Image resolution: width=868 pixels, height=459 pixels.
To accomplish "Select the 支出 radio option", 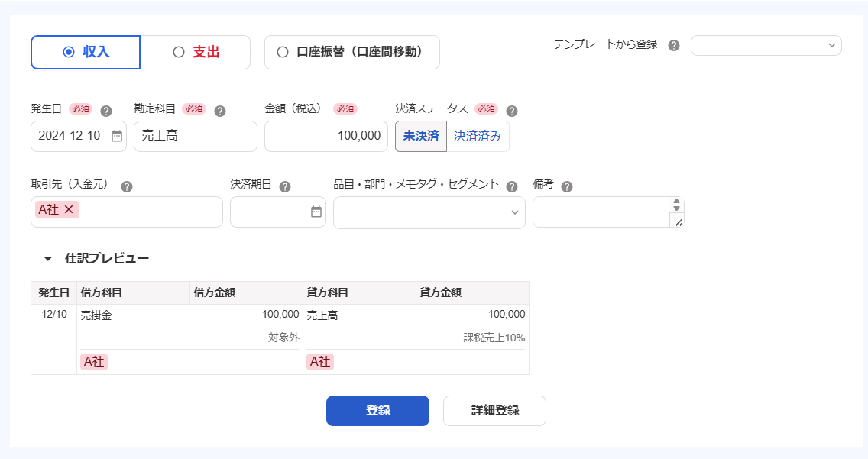I will (196, 52).
